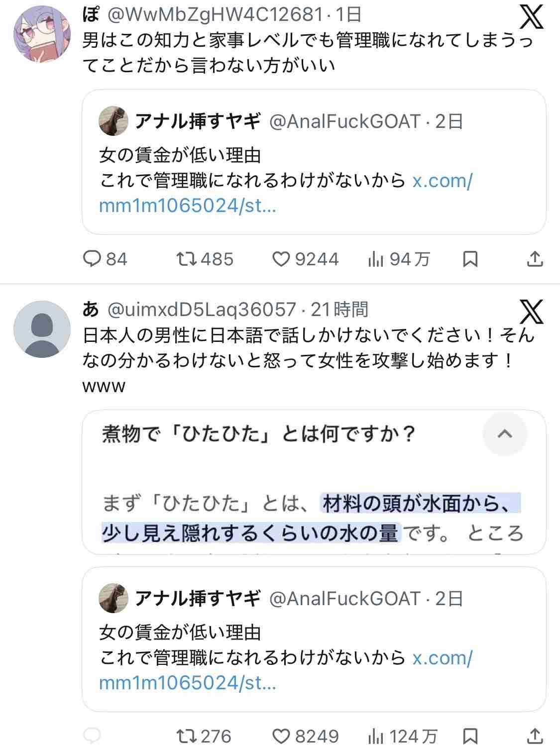This screenshot has width=560, height=748.
Task: Open @WwMbZgHW4C12681 username handle
Action: (216, 15)
